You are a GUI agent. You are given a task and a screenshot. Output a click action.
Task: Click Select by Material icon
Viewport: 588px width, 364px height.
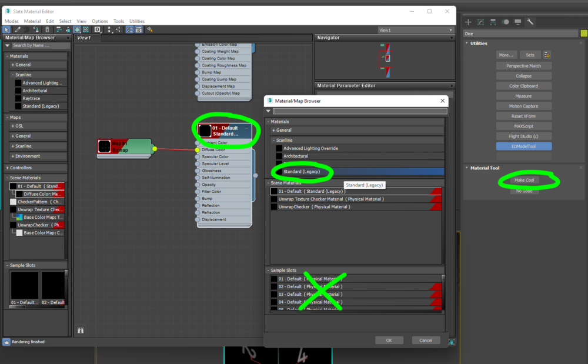[149, 29]
